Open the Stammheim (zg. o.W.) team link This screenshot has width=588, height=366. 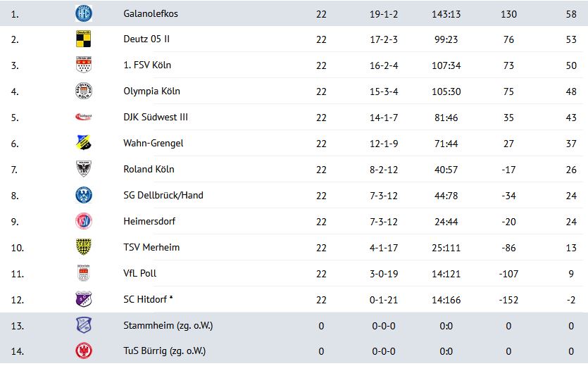168,325
